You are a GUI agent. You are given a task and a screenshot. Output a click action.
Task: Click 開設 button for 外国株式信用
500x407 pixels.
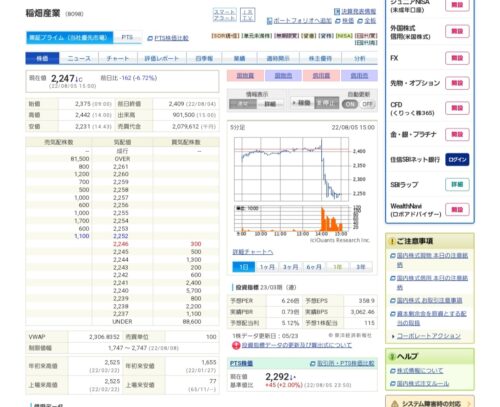coord(457,31)
